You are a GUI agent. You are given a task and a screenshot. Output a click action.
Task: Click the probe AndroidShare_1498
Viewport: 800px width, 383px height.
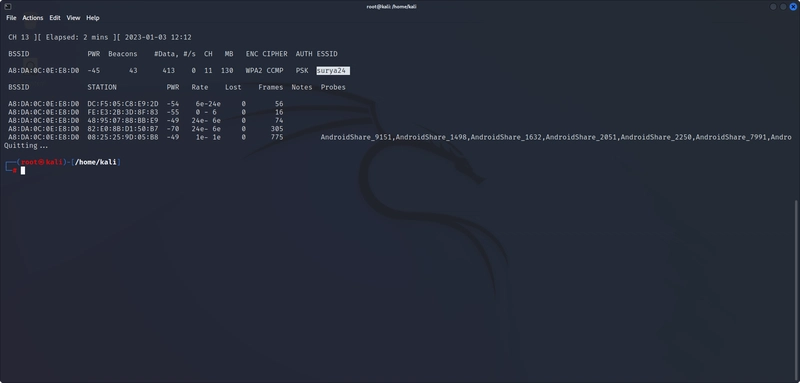[x=431, y=137]
